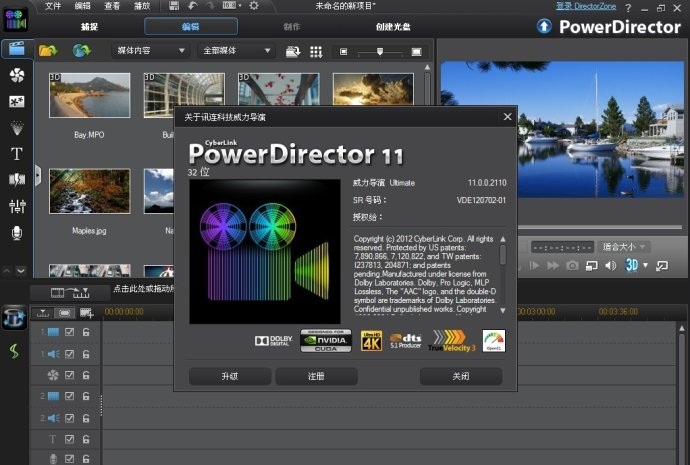The width and height of the screenshot is (690, 465).
Task: Disable video track 1 checkbox
Action: click(x=70, y=332)
